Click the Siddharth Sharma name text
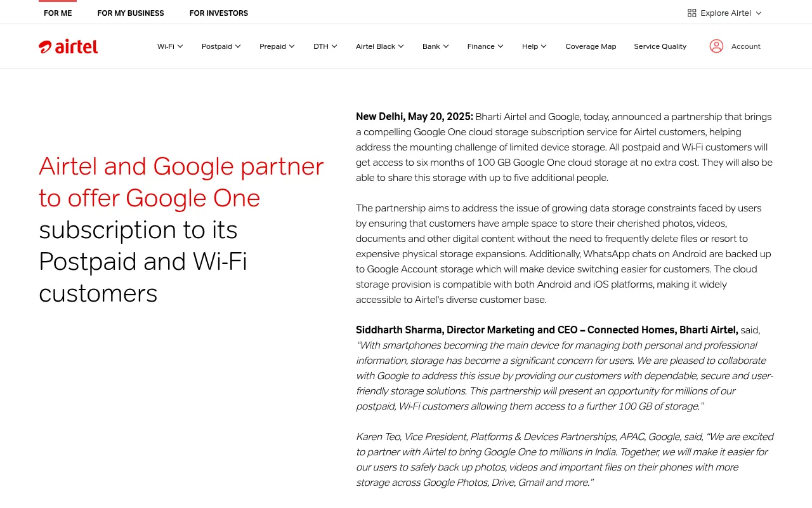The height and width of the screenshot is (508, 812). tap(399, 330)
